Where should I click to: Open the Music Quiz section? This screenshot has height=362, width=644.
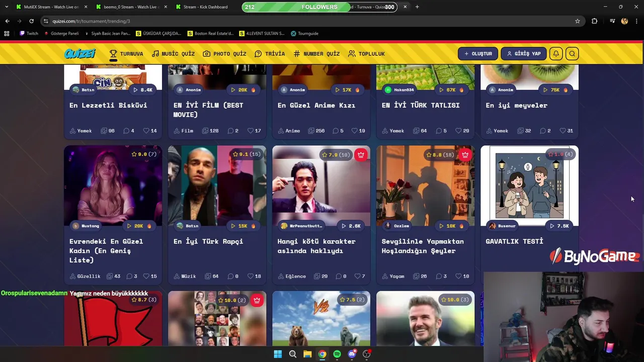(x=173, y=54)
